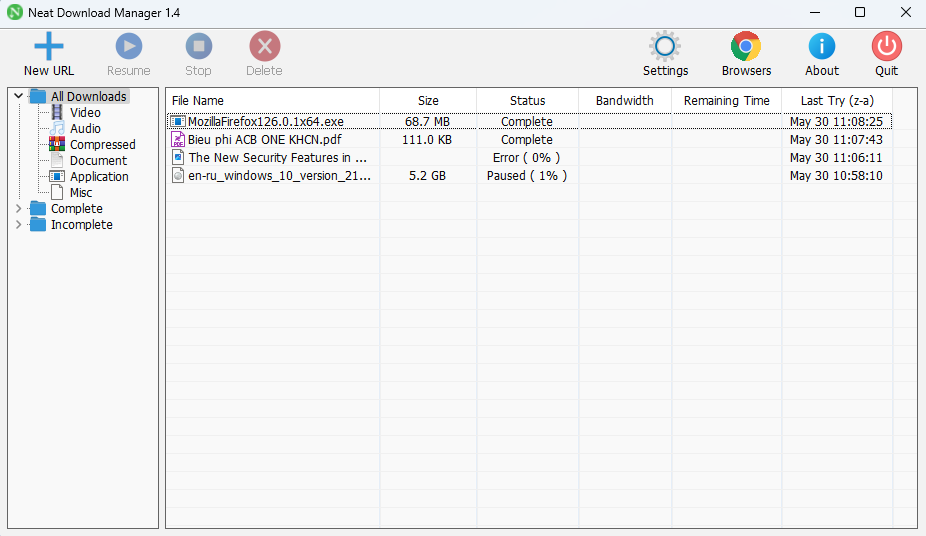The width and height of the screenshot is (926, 536).
Task: Select the Compressed archive icon
Action: (x=57, y=144)
